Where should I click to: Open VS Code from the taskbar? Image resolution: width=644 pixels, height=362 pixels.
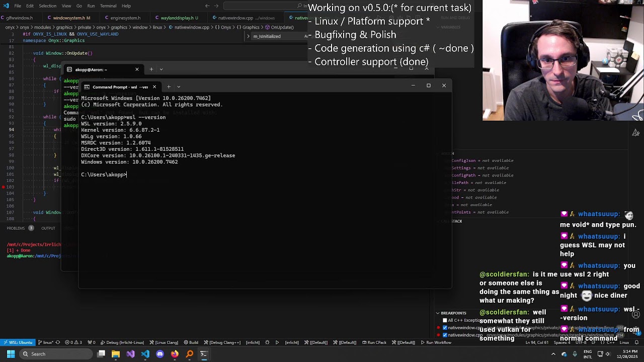click(x=145, y=354)
